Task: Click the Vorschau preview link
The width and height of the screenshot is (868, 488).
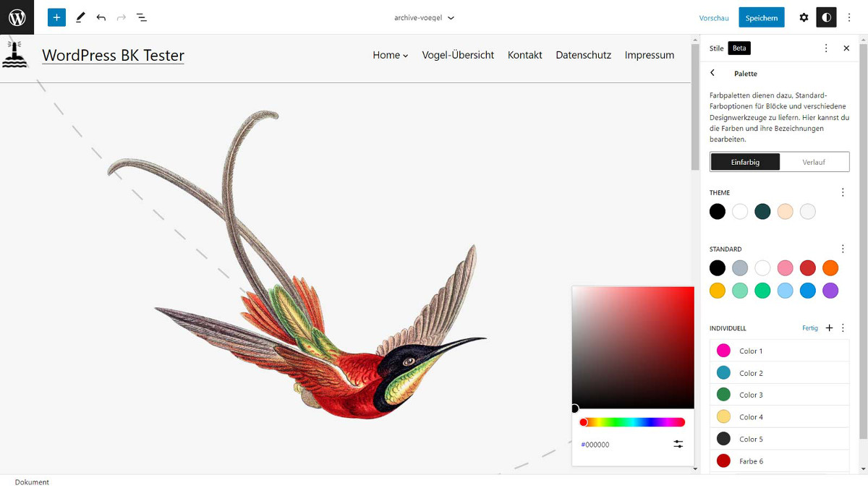Action: (714, 18)
